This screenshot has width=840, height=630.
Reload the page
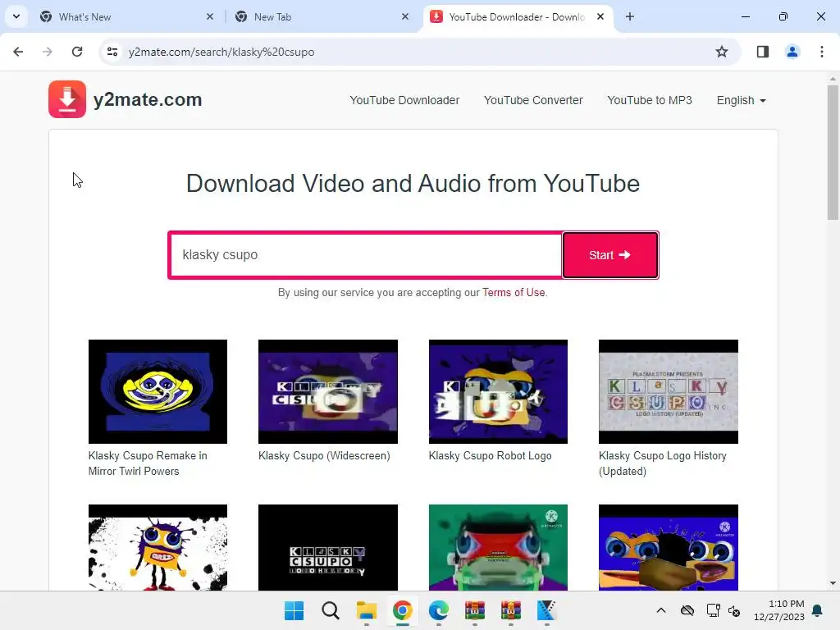point(77,52)
